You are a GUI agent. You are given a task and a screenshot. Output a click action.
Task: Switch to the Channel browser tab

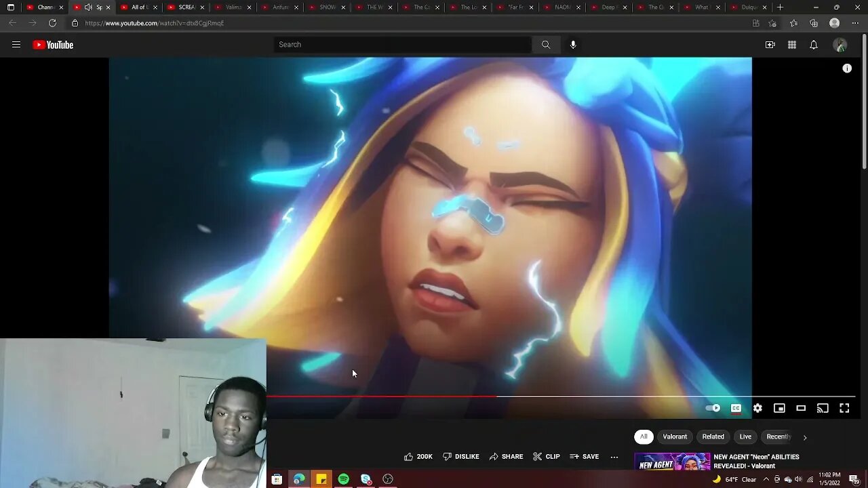click(45, 7)
